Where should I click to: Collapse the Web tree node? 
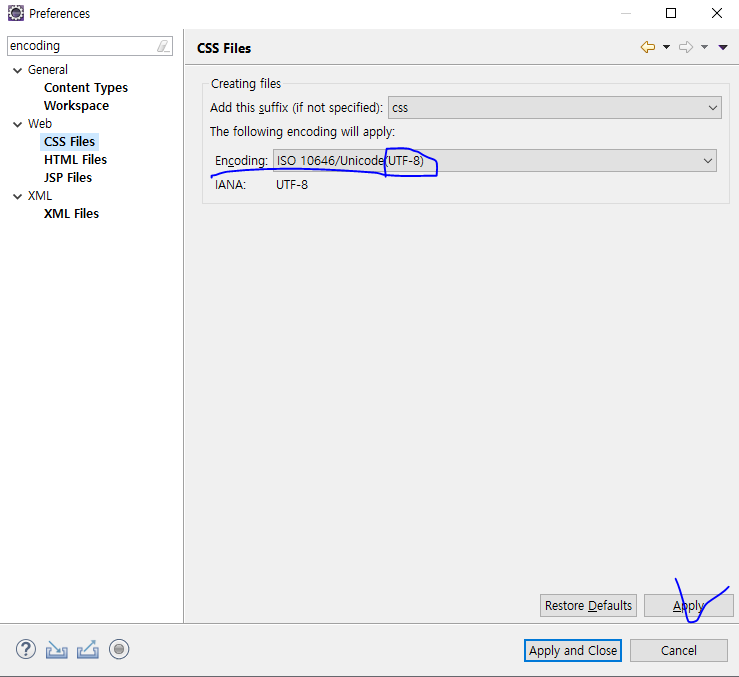click(x=17, y=124)
